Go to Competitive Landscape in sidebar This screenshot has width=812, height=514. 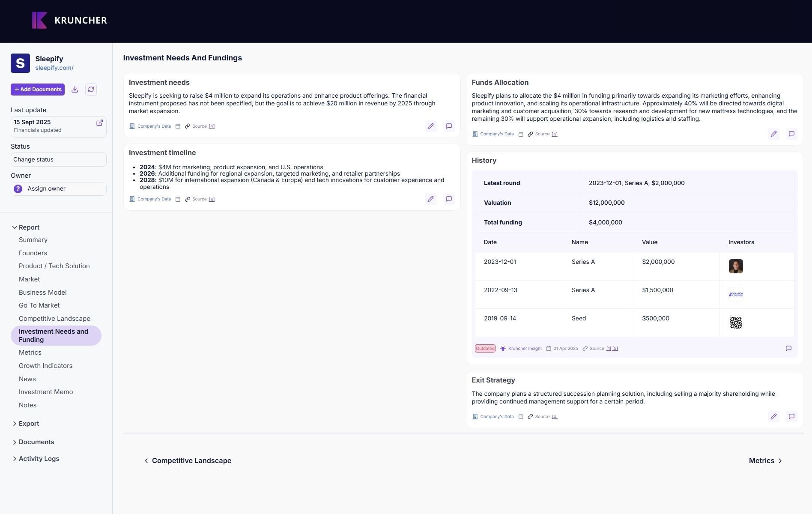coord(54,319)
